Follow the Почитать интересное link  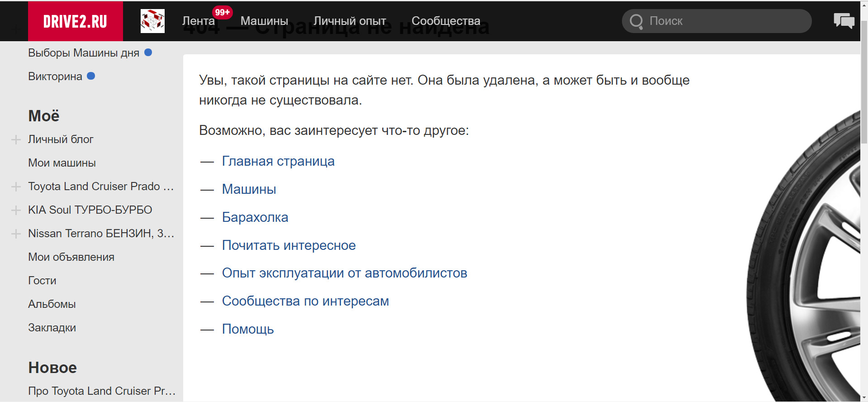point(289,245)
